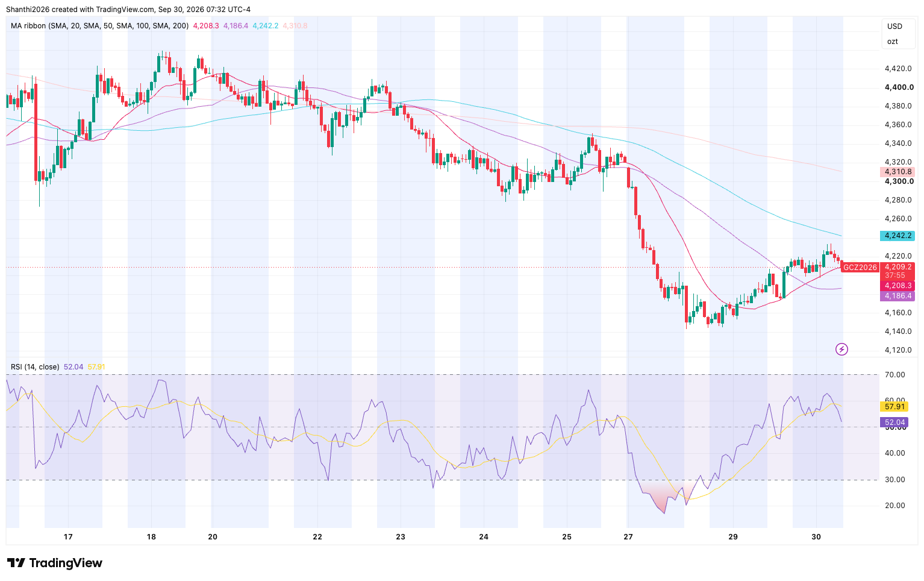Viewport: 924px width, 581px height.
Task: Click the 30.00 RSI axis level
Action: (x=894, y=480)
